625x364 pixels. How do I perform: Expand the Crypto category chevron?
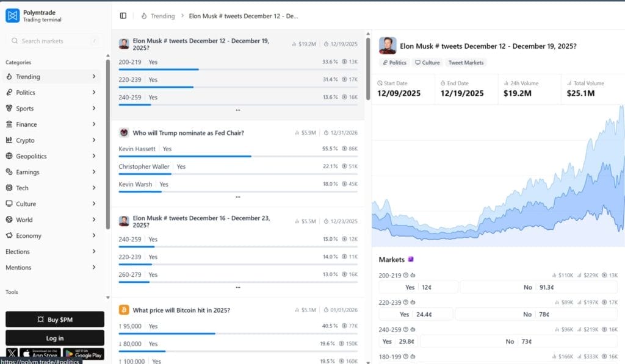94,140
